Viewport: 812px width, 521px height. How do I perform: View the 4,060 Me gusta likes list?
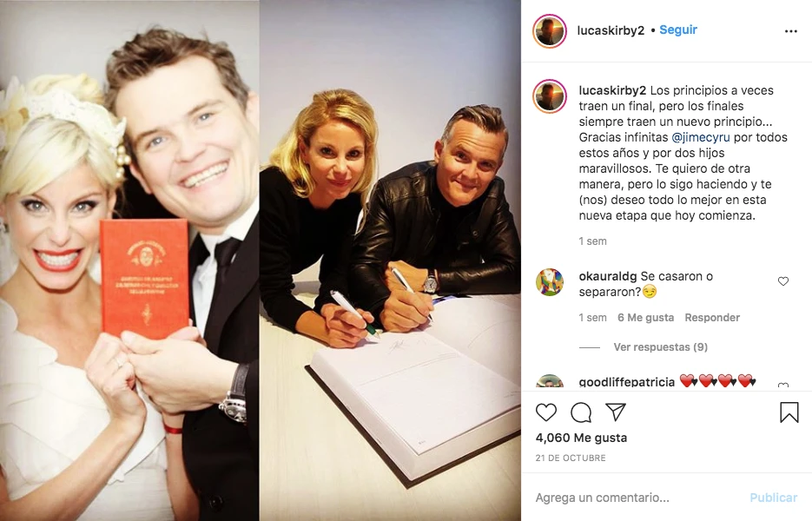click(581, 438)
